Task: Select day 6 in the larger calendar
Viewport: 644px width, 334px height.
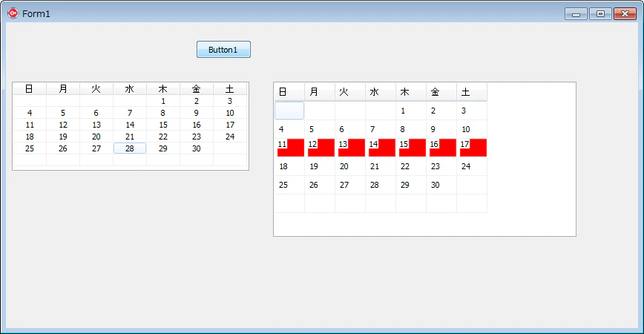Action: pos(350,129)
